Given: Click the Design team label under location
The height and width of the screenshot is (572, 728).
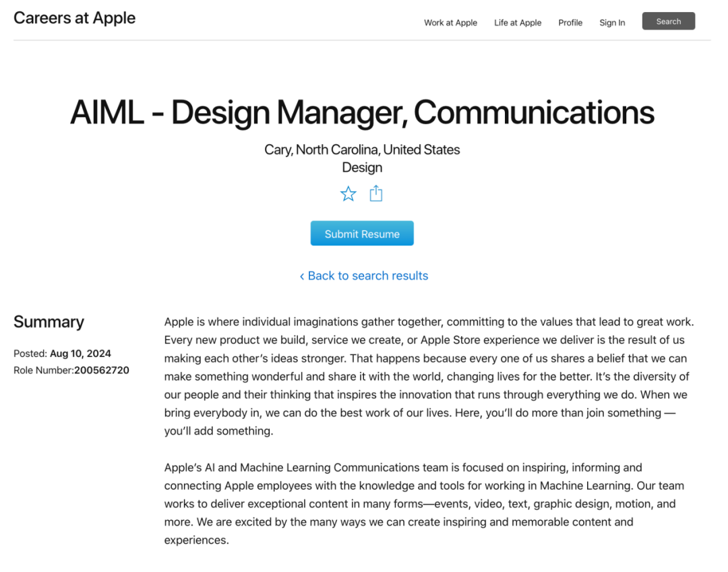Looking at the screenshot, I should [362, 168].
